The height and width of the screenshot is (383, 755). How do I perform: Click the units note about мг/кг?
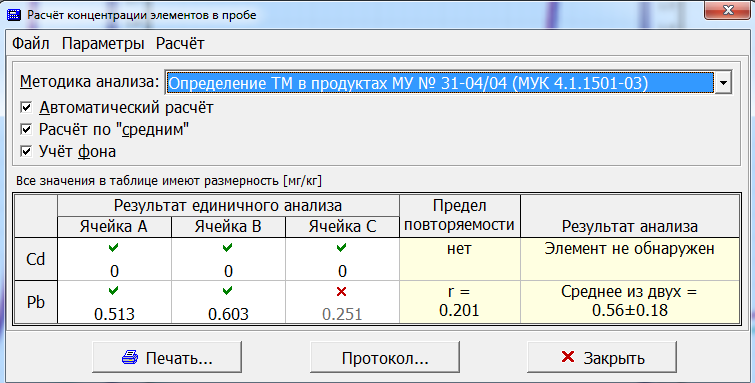169,181
